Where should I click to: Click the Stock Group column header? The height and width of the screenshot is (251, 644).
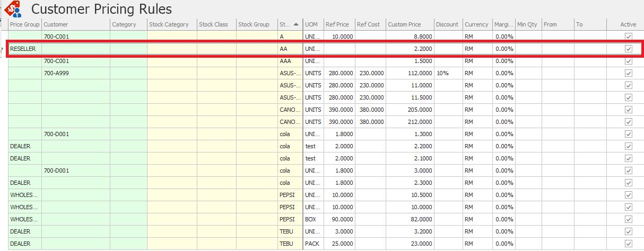point(257,24)
